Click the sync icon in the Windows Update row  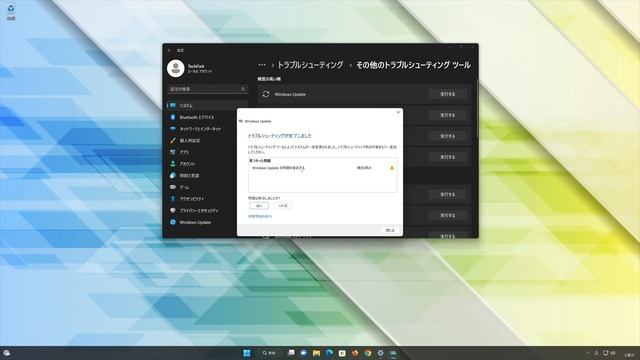[x=266, y=94]
